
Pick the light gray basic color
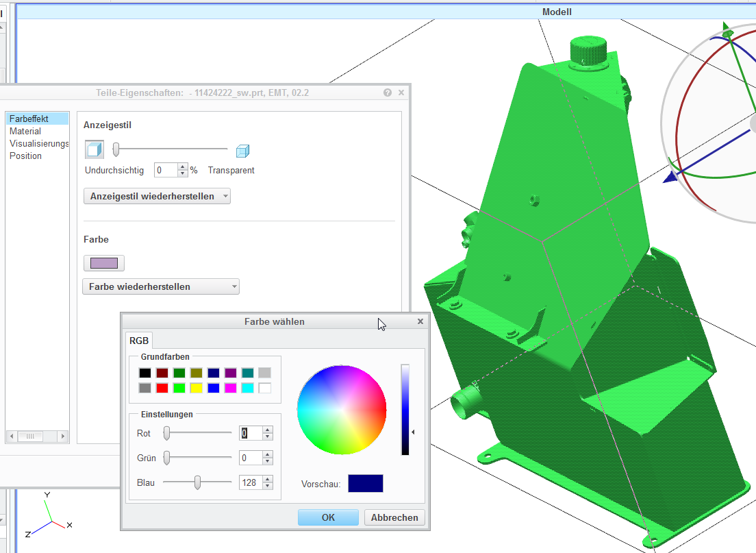265,373
